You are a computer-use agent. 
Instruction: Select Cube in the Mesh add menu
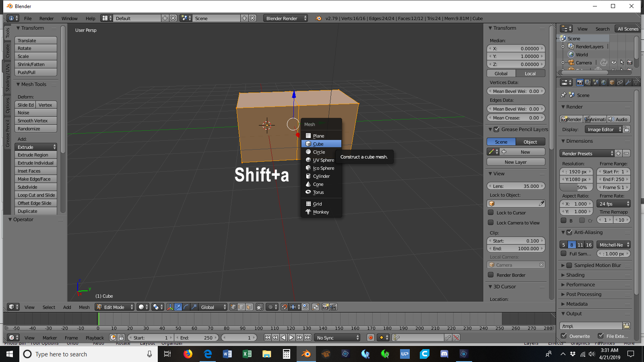click(321, 144)
